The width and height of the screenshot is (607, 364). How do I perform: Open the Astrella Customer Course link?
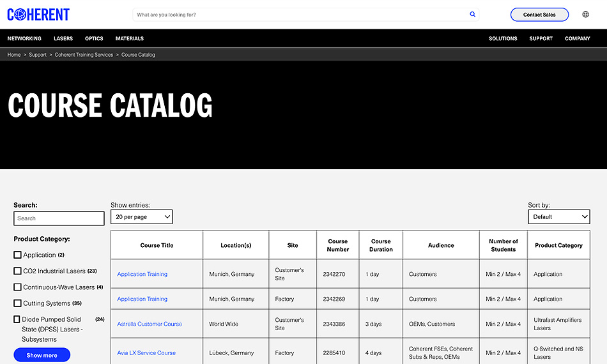click(x=150, y=324)
